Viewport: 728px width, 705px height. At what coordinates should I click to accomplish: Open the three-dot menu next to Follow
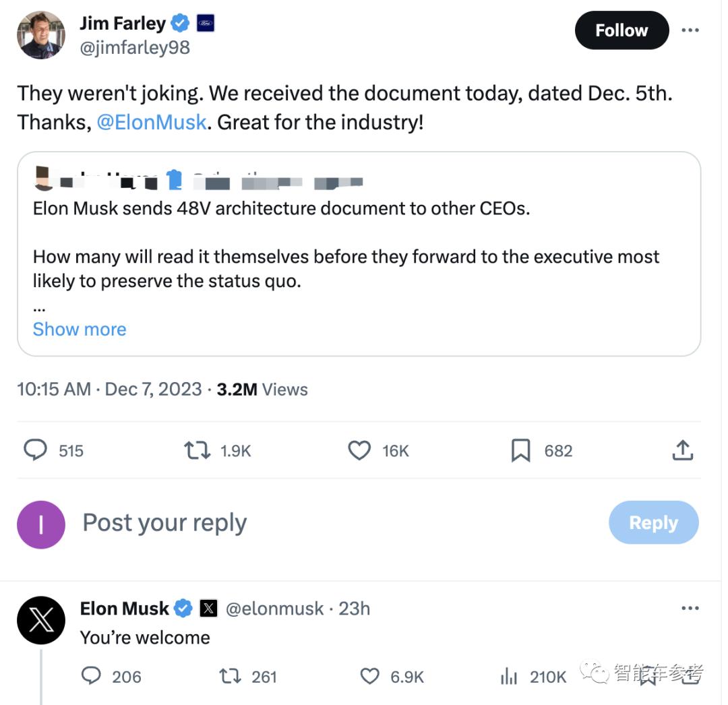coord(690,30)
